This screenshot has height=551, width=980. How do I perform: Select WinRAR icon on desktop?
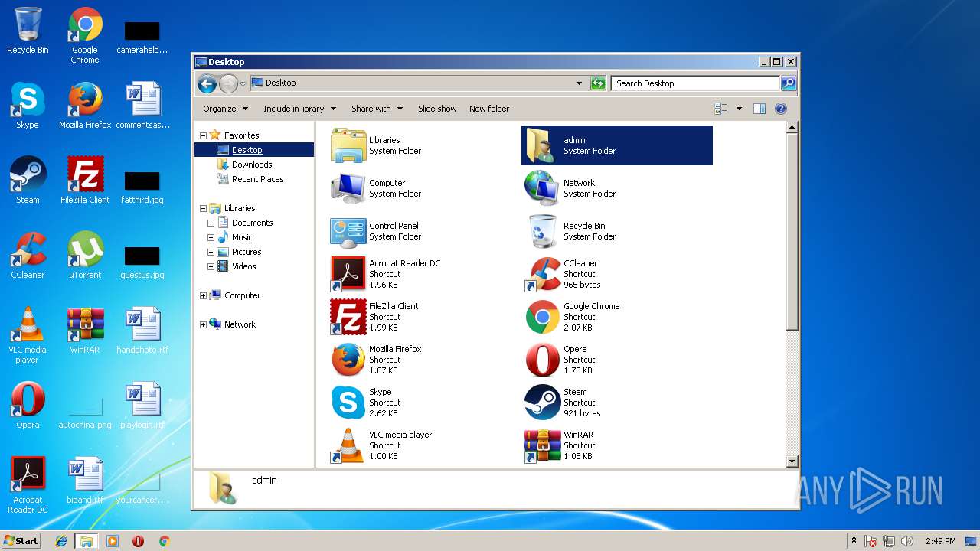(85, 331)
